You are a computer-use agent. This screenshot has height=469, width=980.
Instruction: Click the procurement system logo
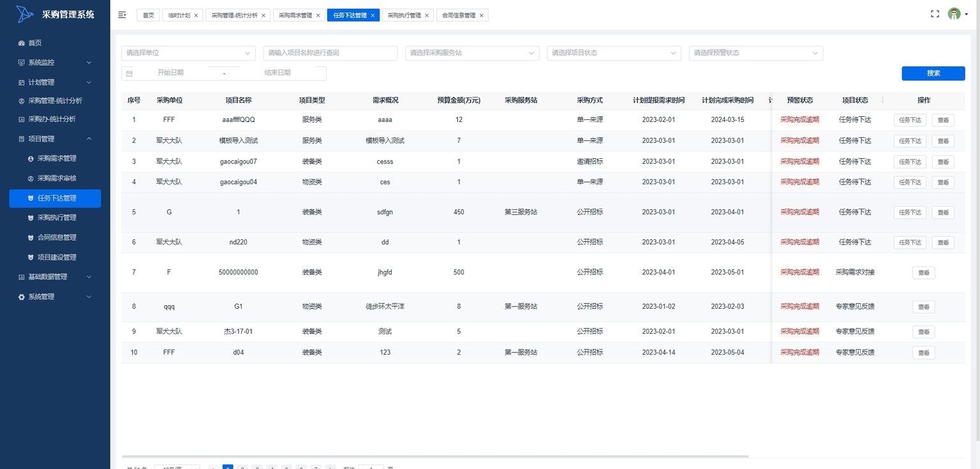26,14
